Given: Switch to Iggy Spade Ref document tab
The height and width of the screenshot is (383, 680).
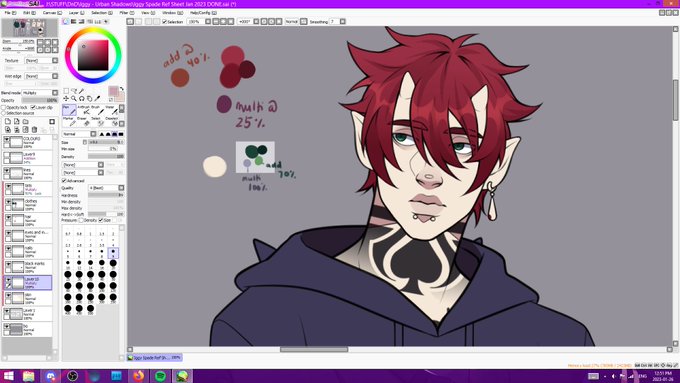Looking at the screenshot, I should 154,357.
